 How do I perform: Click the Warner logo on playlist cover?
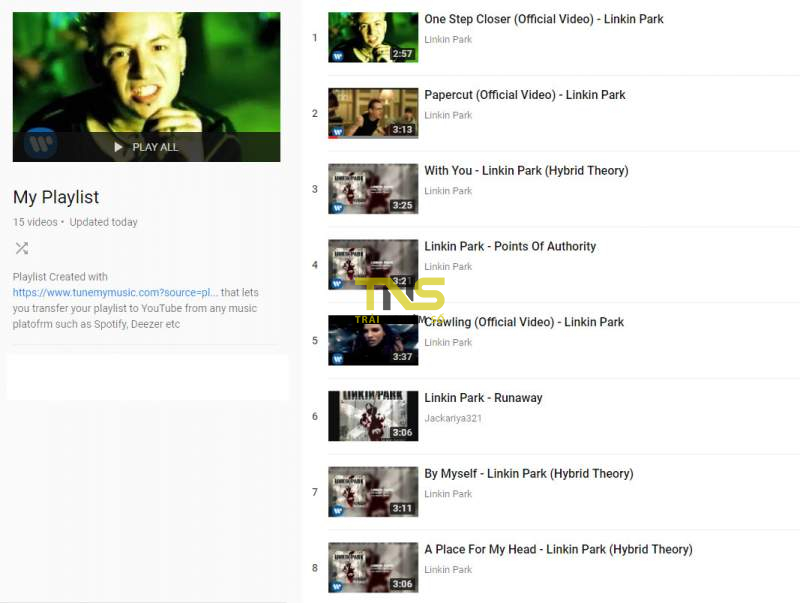[x=41, y=144]
